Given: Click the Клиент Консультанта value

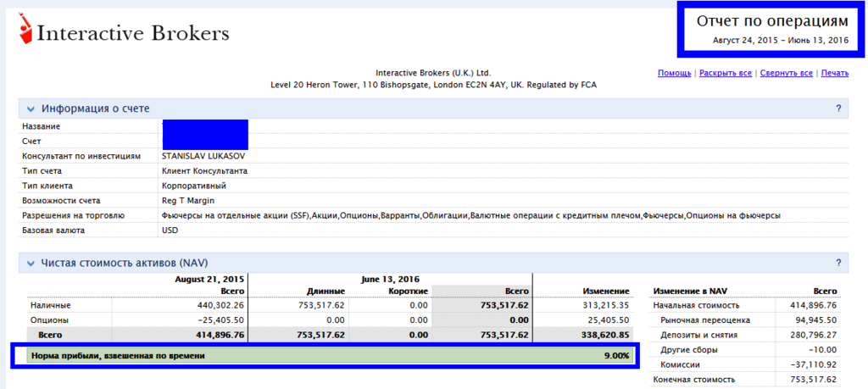Looking at the screenshot, I should pyautogui.click(x=204, y=171).
